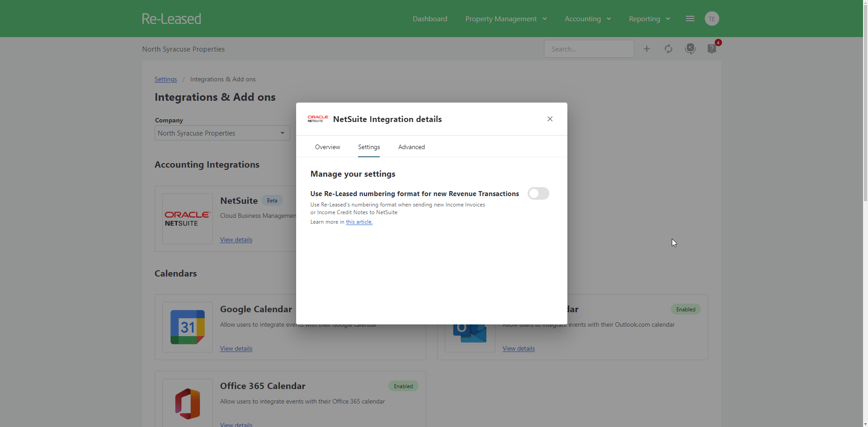The image size is (868, 427).
Task: Expand the Property Management menu
Action: tap(506, 19)
